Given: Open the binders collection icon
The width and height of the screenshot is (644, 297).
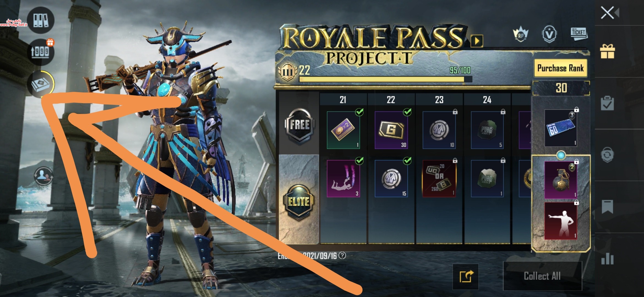Looking at the screenshot, I should pyautogui.click(x=41, y=20).
